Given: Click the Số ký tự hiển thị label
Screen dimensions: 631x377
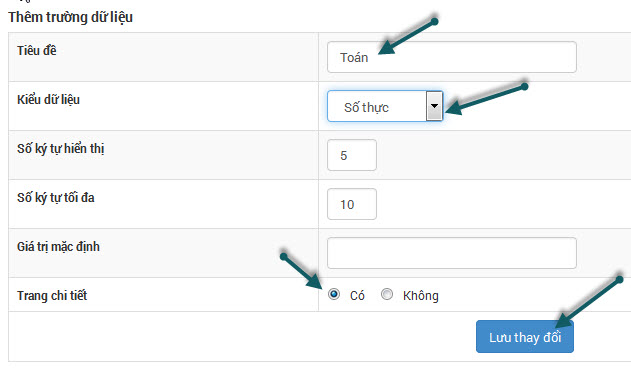Looking at the screenshot, I should 61,149.
